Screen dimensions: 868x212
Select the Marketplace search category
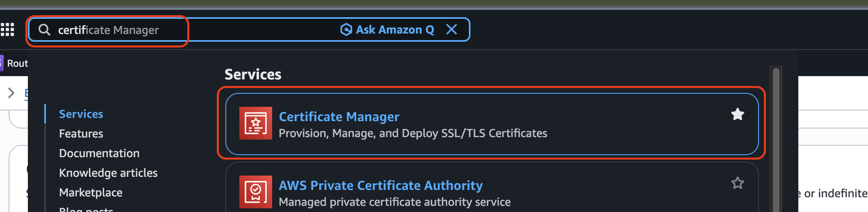coord(91,192)
